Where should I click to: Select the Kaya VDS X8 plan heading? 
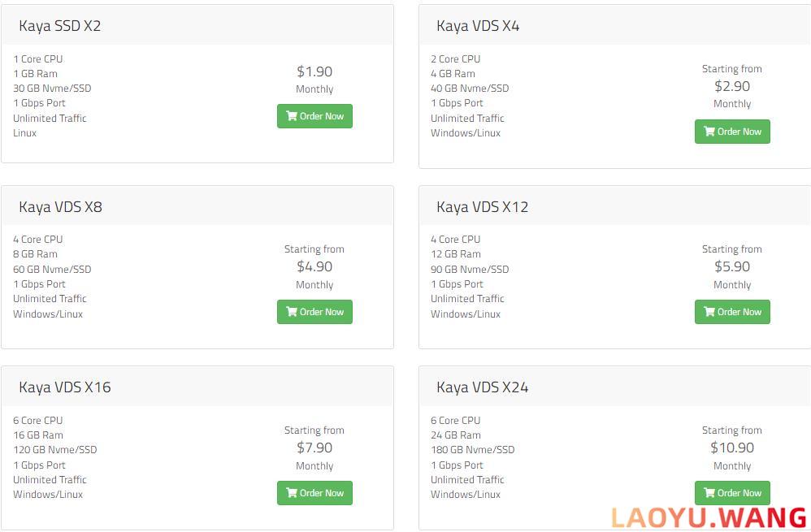[60, 207]
